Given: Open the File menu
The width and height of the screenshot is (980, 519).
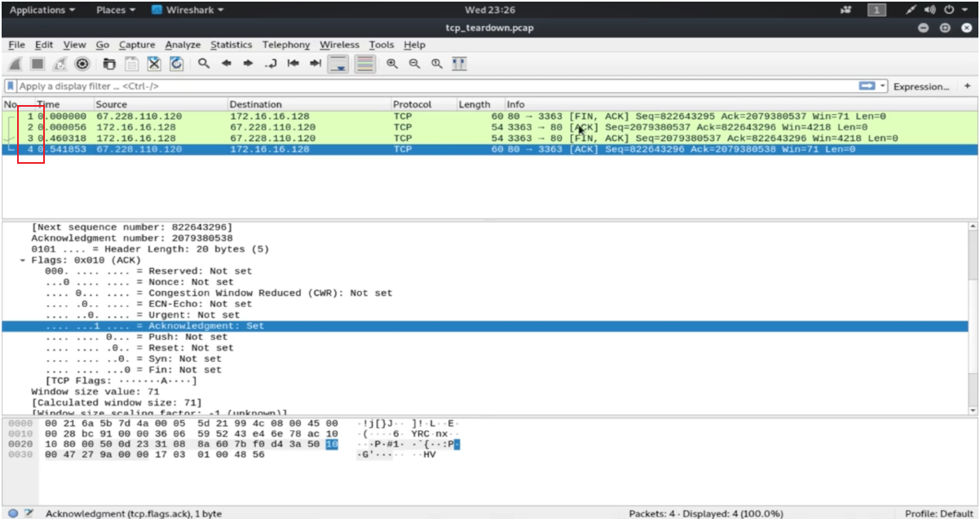Looking at the screenshot, I should 16,45.
